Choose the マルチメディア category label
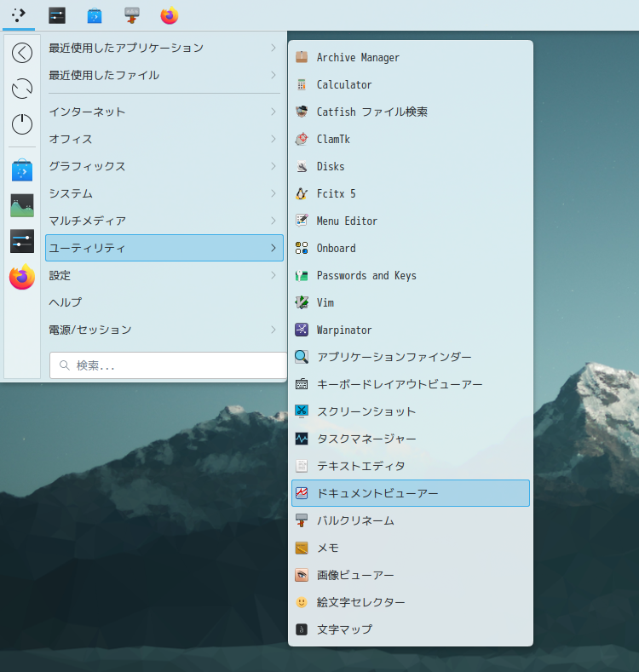Screen dimensions: 639x672 pos(88,221)
